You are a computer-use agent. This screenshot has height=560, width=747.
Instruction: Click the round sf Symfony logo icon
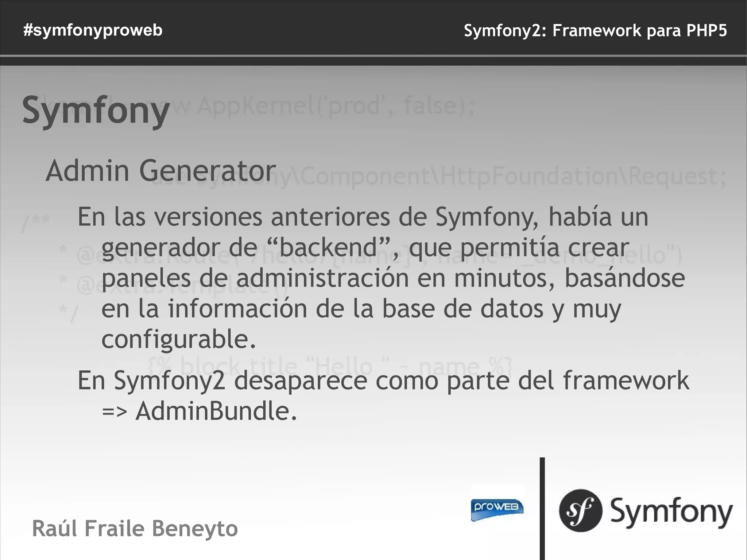tap(581, 510)
